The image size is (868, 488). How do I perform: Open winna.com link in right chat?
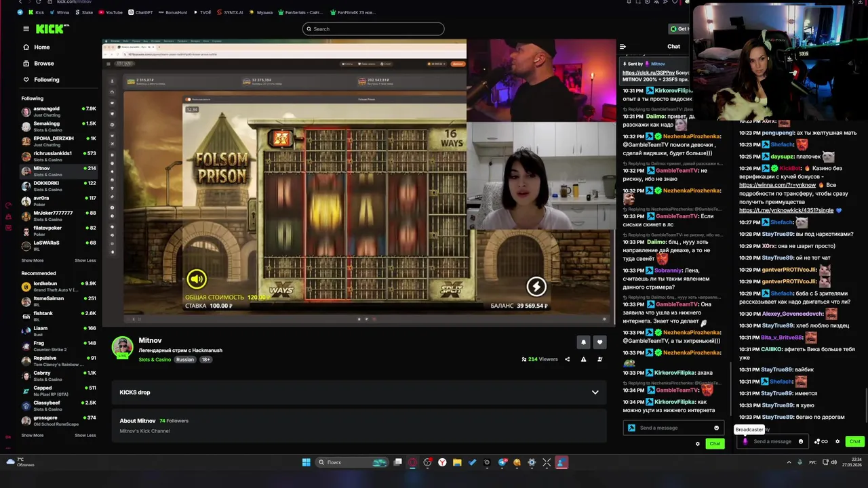pos(777,185)
